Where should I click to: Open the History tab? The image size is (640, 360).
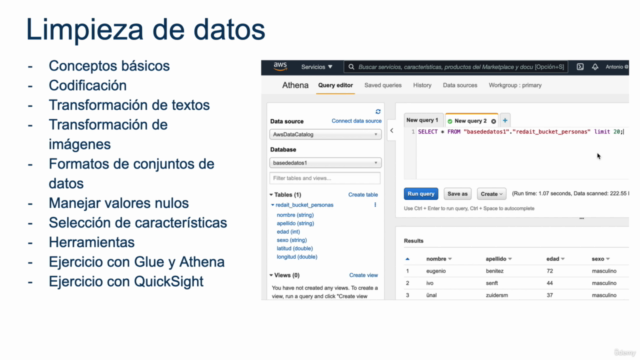[x=422, y=85]
